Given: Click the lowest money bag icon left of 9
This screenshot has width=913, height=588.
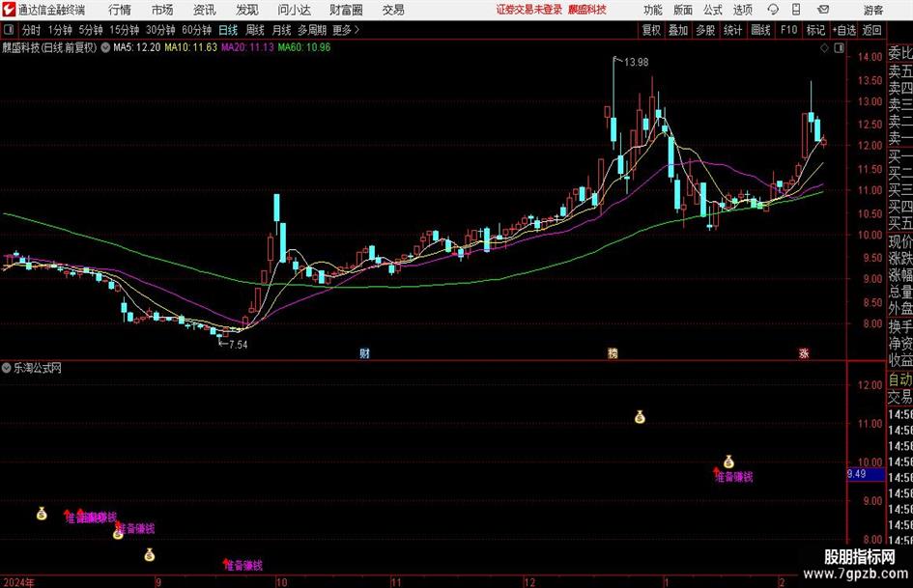Looking at the screenshot, I should click(x=150, y=555).
